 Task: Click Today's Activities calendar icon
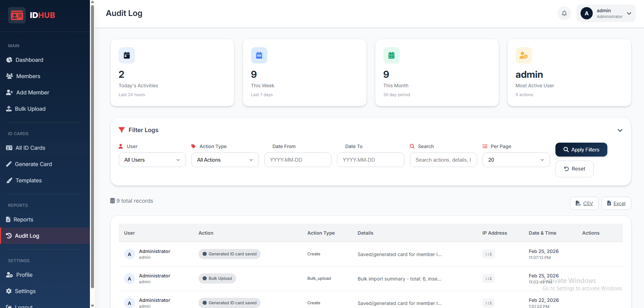(x=127, y=55)
